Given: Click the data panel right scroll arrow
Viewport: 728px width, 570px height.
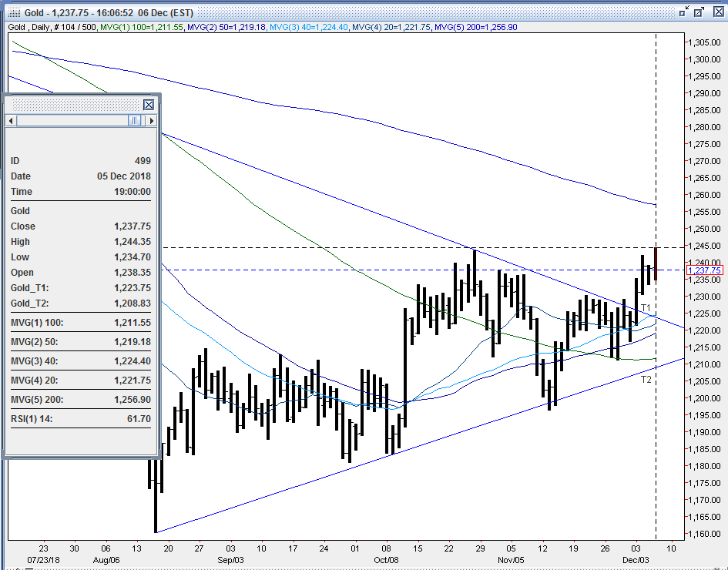Looking at the screenshot, I should coord(151,121).
